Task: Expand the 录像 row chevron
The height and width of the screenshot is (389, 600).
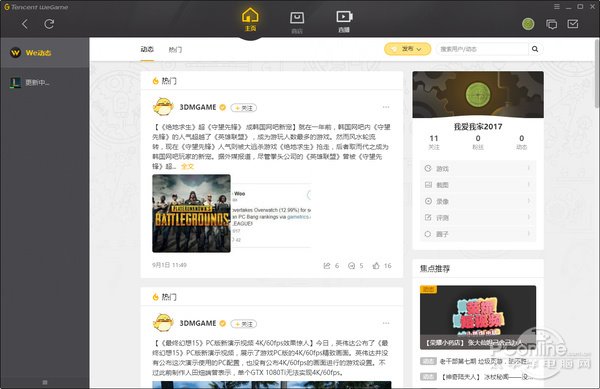Action: tap(529, 201)
